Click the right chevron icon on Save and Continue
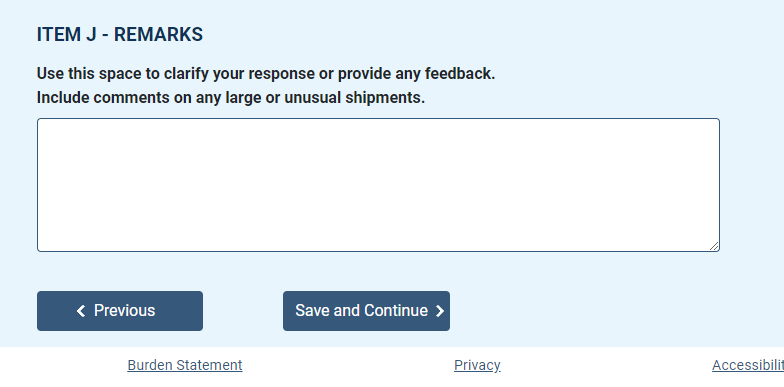Screen dimensions: 784x387 (x=440, y=311)
